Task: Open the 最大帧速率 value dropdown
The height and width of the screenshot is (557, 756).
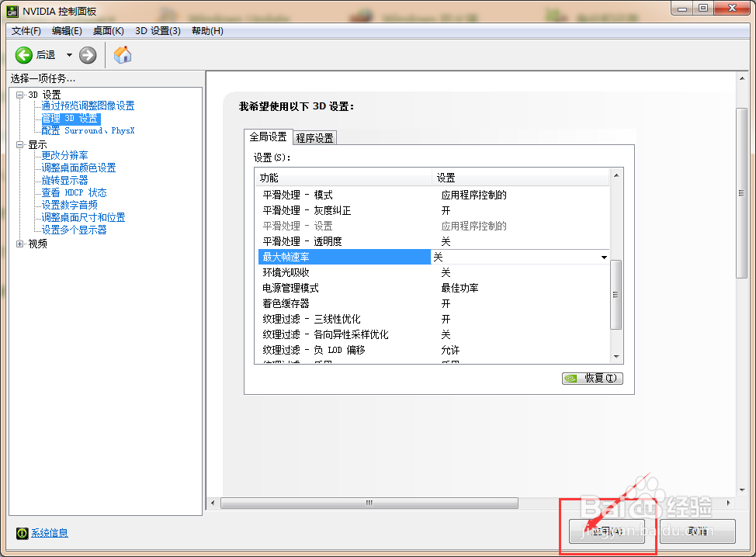Action: [x=604, y=258]
